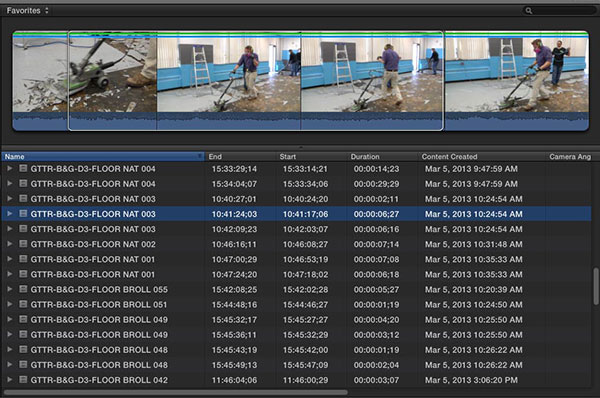Viewport: 600px width, 398px height.
Task: Click Start value 10:42:03;07
Action: tap(305, 229)
